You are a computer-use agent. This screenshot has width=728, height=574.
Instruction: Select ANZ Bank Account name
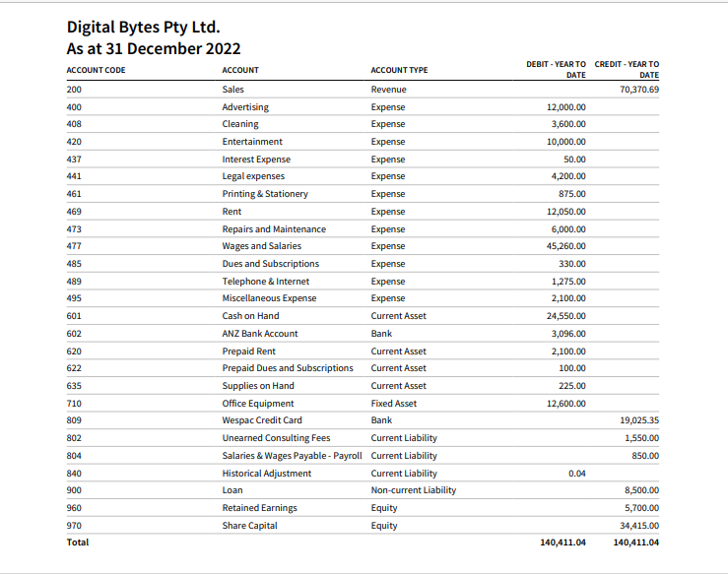[x=260, y=334]
